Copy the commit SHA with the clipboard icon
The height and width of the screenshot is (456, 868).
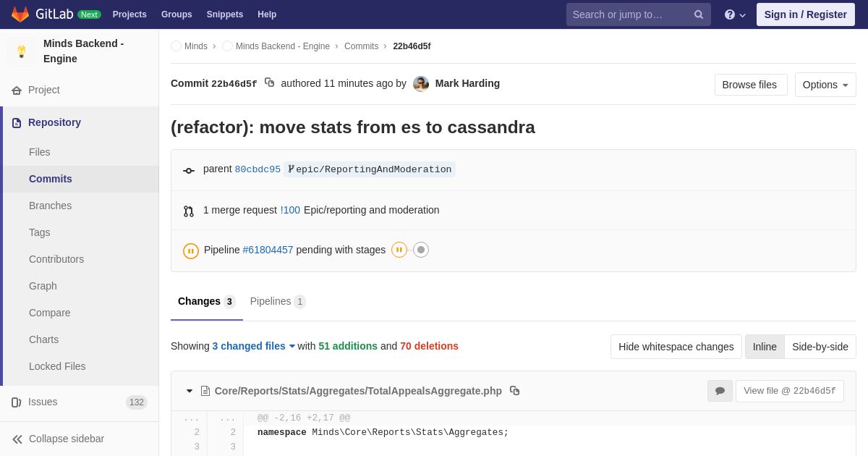coord(270,83)
